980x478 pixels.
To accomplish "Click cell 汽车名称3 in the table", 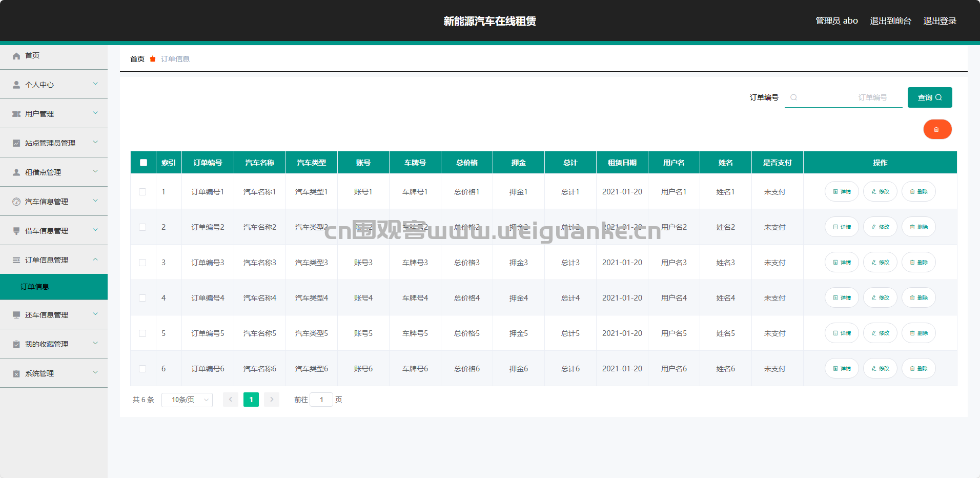I will (x=260, y=263).
